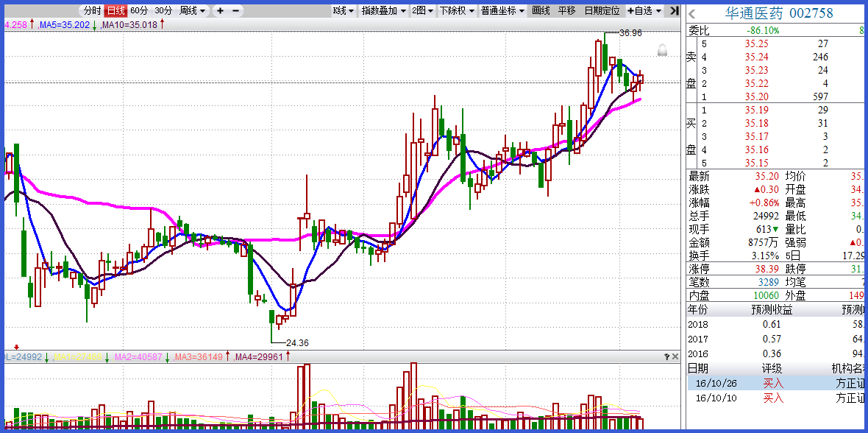This screenshot has height=433, width=868.
Task: Open the 下除权 adjustment dropdown
Action: 457,10
